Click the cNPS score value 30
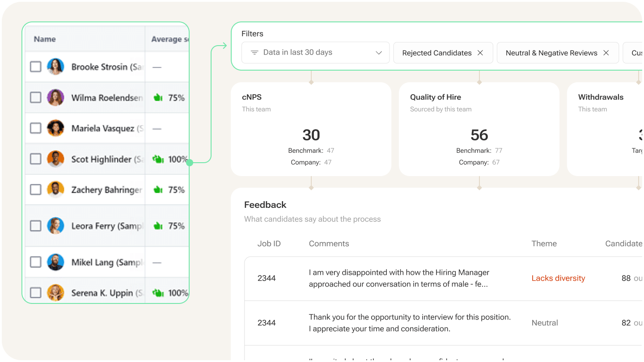Viewport: 644px width, 362px height. point(311,135)
